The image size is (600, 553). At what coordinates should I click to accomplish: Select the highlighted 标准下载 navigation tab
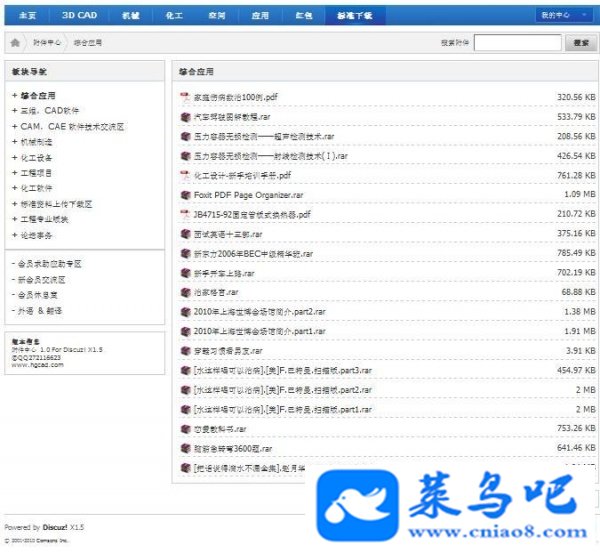[x=355, y=15]
